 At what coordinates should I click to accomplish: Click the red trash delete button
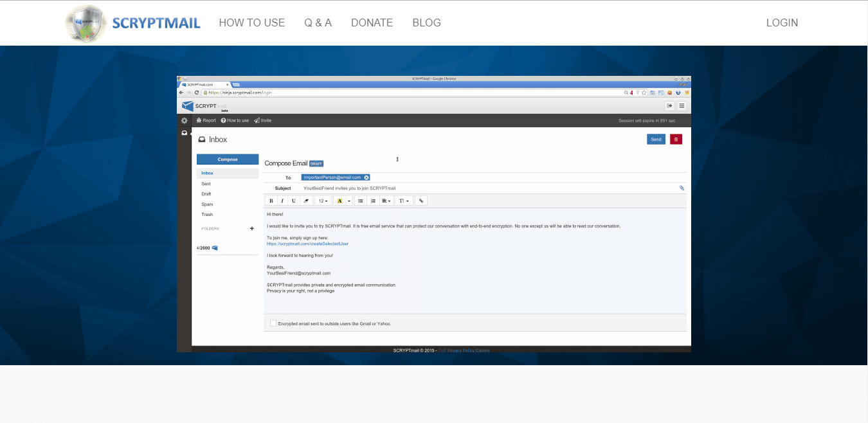(676, 139)
